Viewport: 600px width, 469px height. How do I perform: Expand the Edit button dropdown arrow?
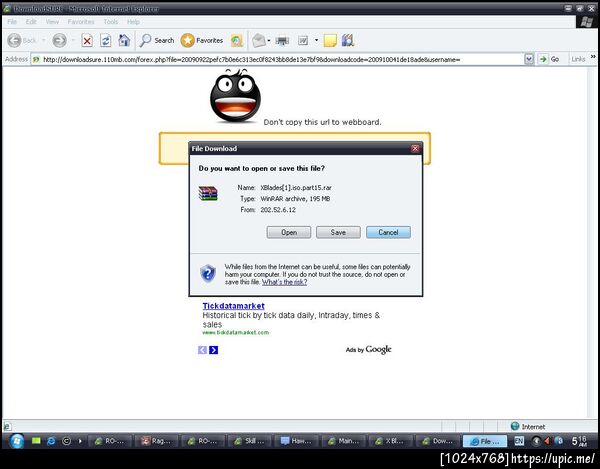[x=316, y=40]
